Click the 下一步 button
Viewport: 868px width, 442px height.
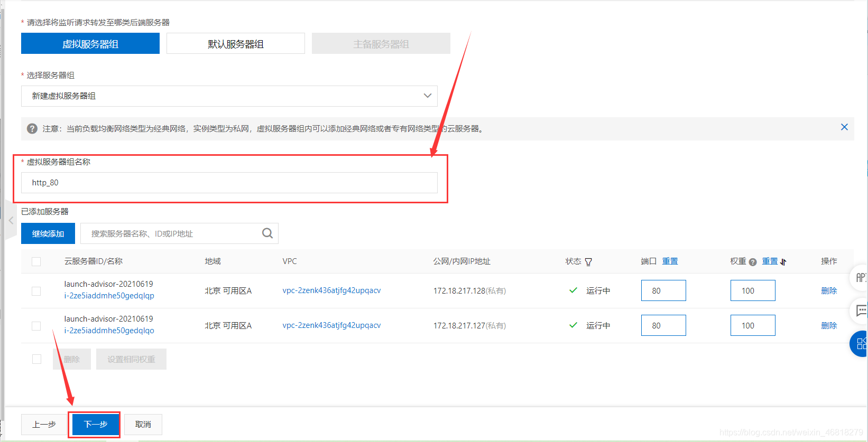pyautogui.click(x=96, y=425)
